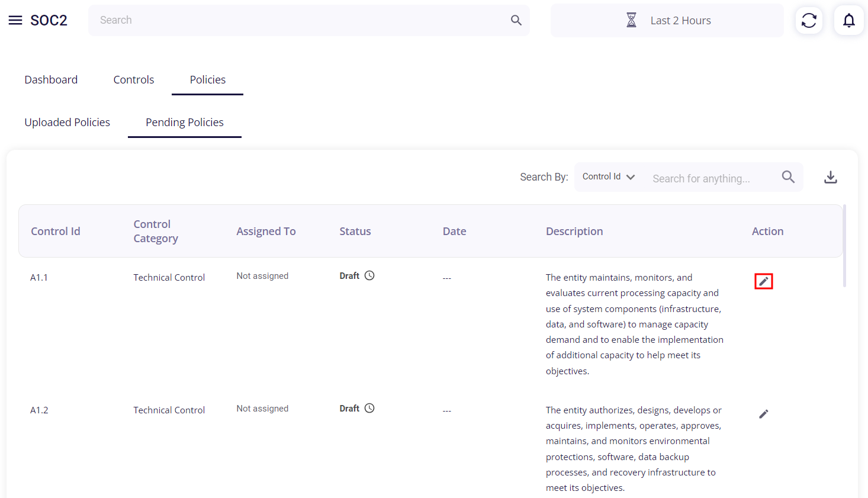Open the Control Id search-by dropdown
The width and height of the screenshot is (868, 498).
click(x=609, y=176)
